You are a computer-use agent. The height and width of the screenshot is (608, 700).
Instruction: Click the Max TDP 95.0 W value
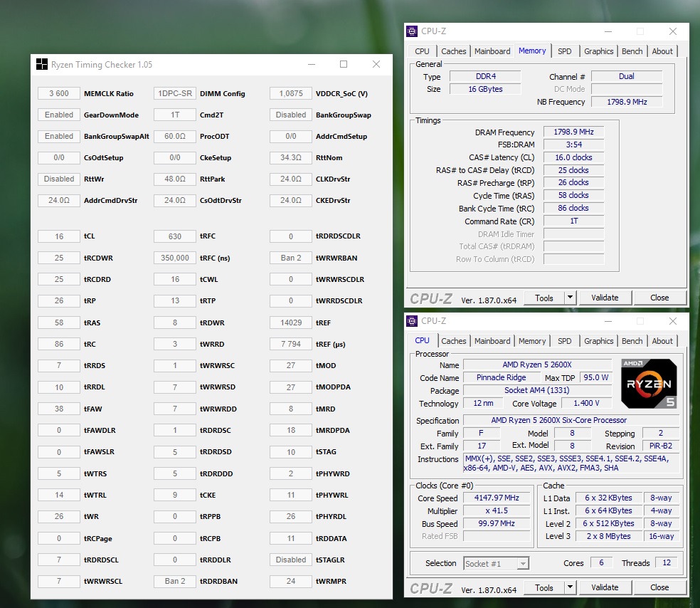(595, 377)
